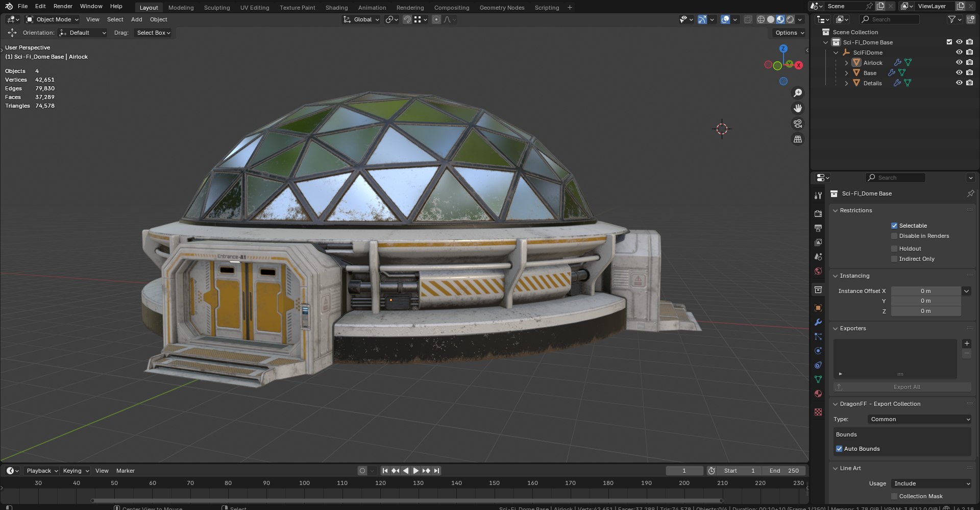The height and width of the screenshot is (510, 980).
Task: Open the Line Art Usage Include dropdown
Action: (932, 483)
